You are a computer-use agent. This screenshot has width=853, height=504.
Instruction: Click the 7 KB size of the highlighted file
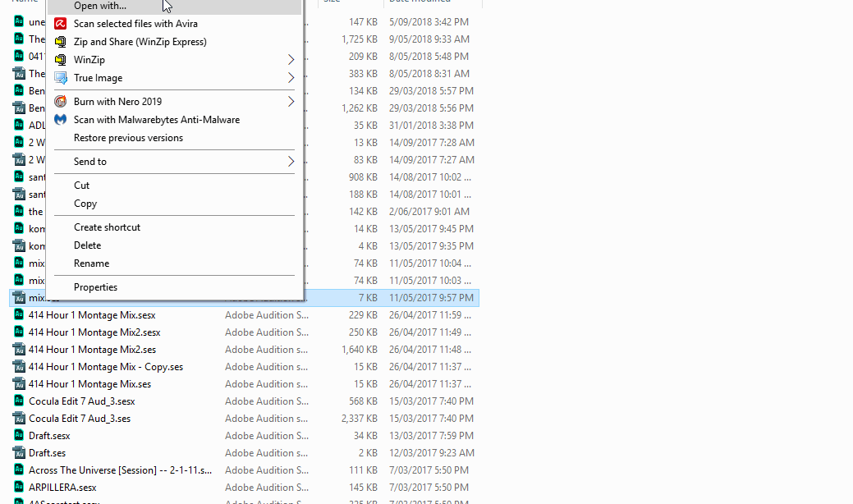368,298
